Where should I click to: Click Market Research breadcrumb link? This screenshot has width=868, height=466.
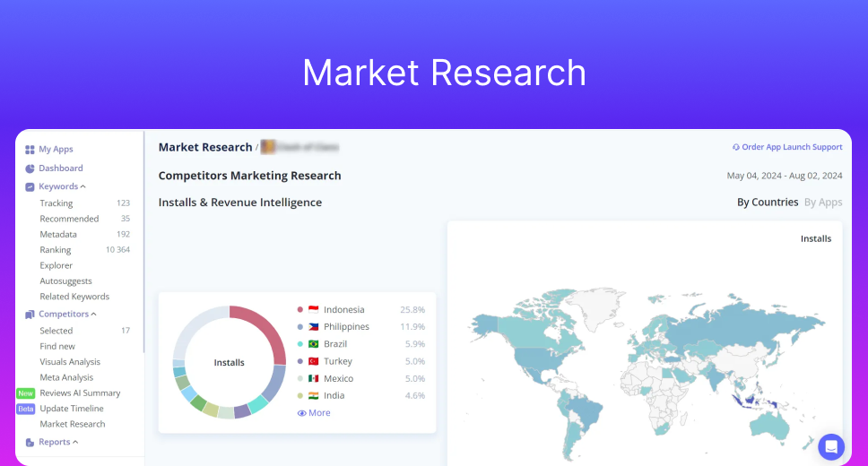pyautogui.click(x=205, y=147)
